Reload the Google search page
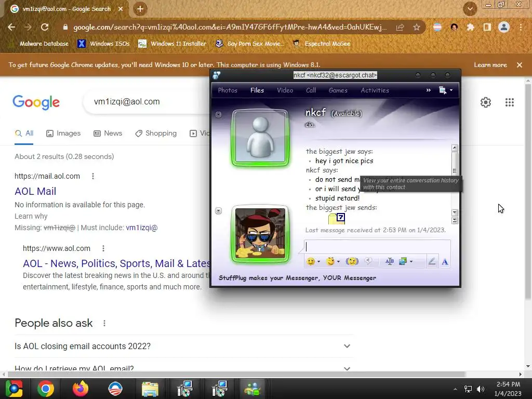The image size is (532, 399). pyautogui.click(x=45, y=27)
